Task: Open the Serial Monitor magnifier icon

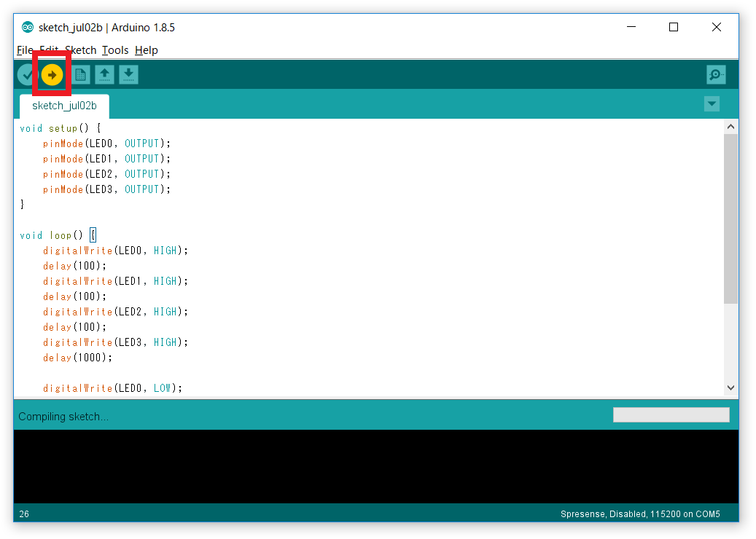Action: (716, 74)
